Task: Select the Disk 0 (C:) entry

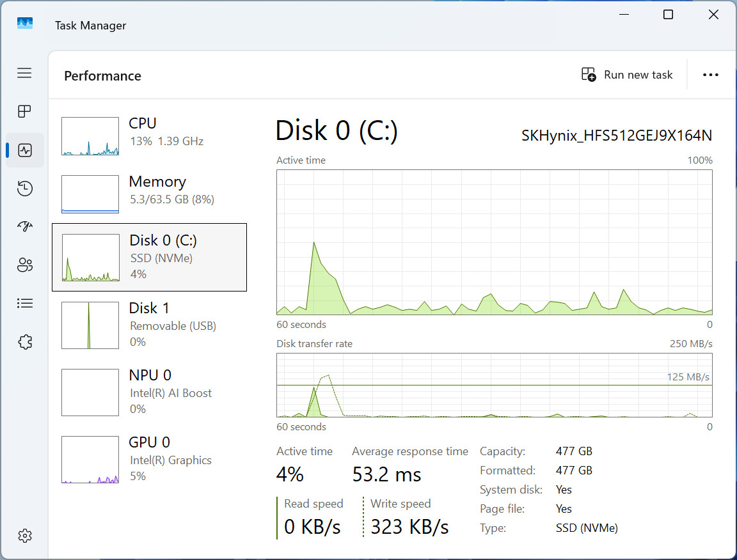Action: tap(149, 258)
